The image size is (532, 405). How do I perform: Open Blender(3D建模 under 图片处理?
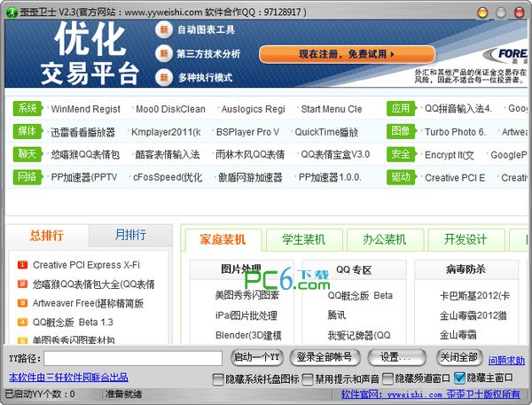click(x=248, y=336)
